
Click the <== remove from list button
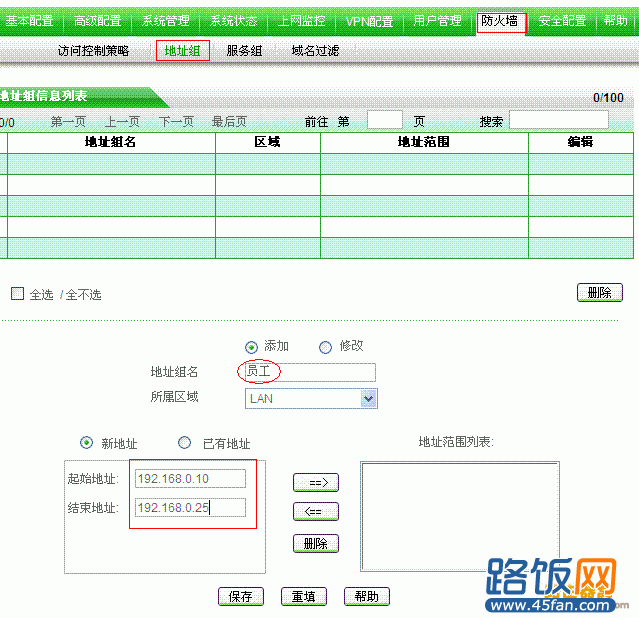(x=316, y=511)
